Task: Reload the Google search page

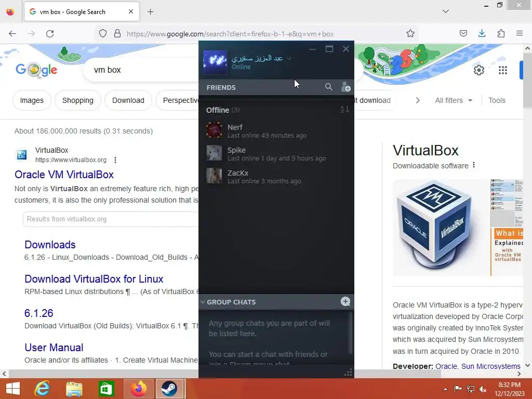Action: click(50, 34)
